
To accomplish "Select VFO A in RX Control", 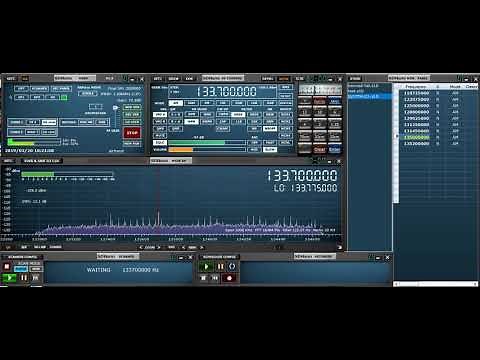I will [160, 115].
